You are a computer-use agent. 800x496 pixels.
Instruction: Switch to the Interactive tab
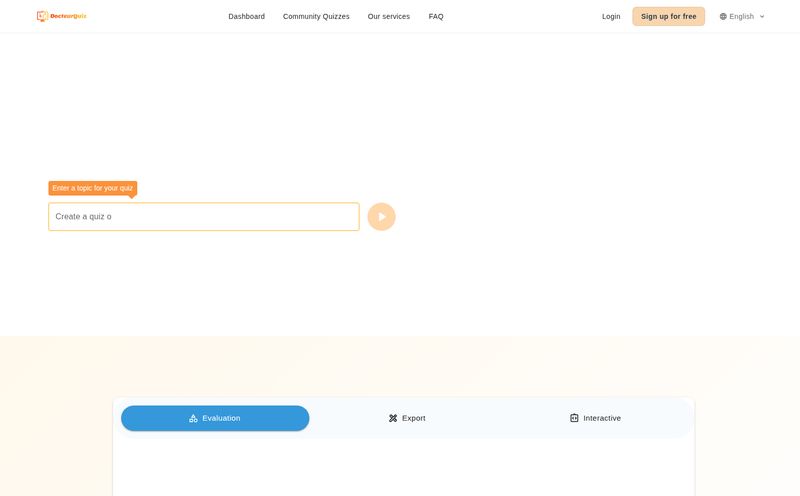coord(596,418)
